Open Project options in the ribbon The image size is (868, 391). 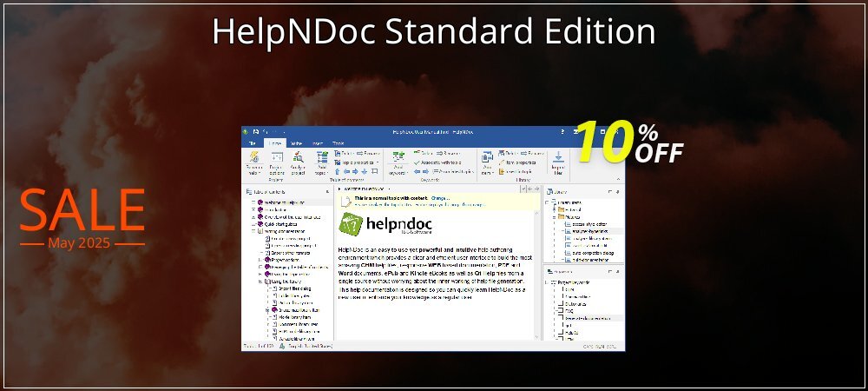click(276, 162)
